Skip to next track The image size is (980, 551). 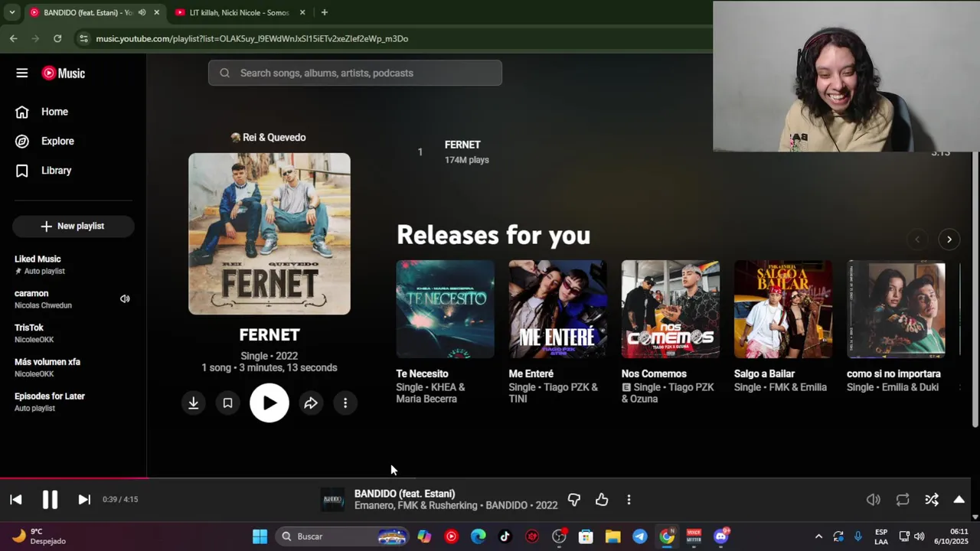coord(84,500)
